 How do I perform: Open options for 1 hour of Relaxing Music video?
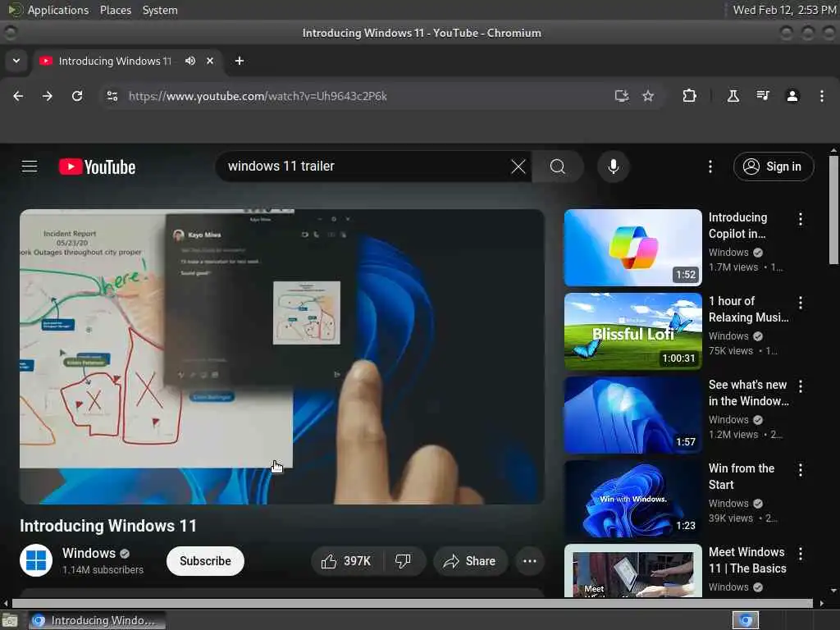coord(801,303)
